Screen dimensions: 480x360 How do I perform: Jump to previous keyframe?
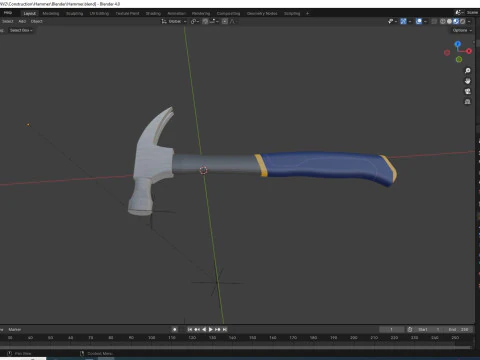click(197, 329)
